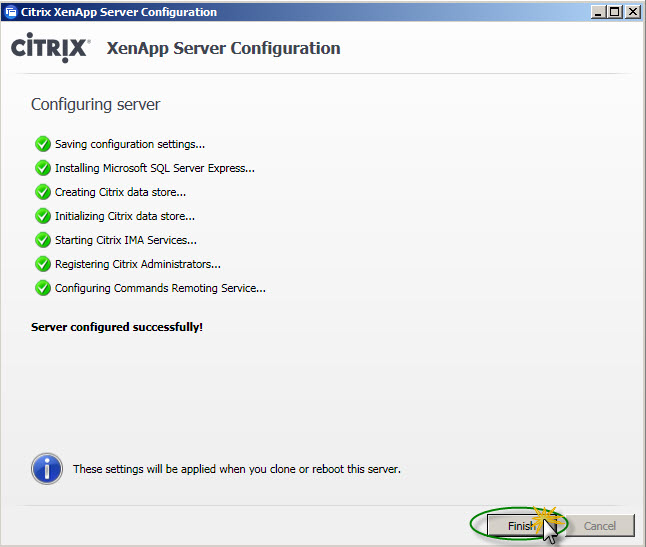The width and height of the screenshot is (646, 547).
Task: Click the 'Installing Microsoft SQL Server Express...' text
Action: [x=155, y=168]
